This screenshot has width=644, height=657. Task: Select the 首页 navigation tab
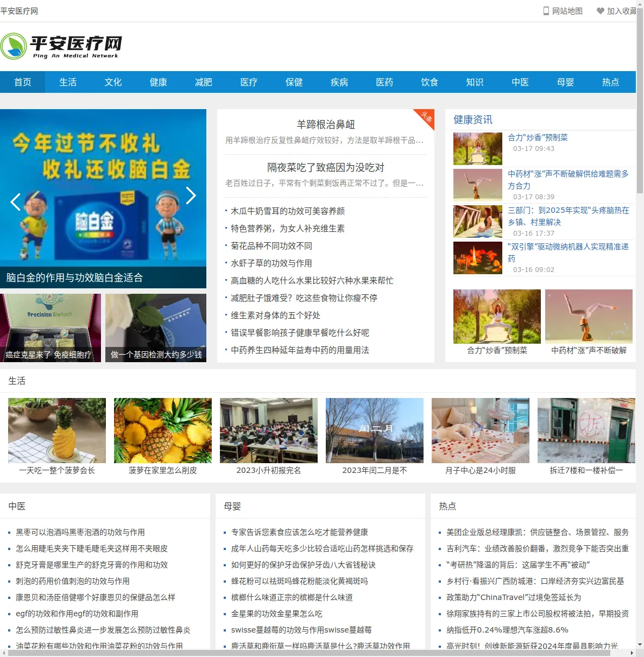[x=23, y=82]
